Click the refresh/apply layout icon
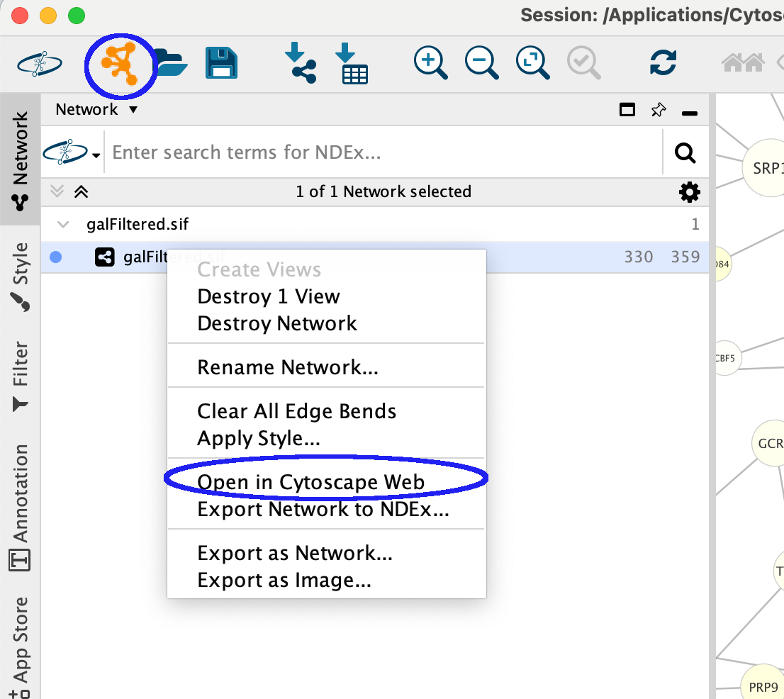 tap(663, 64)
